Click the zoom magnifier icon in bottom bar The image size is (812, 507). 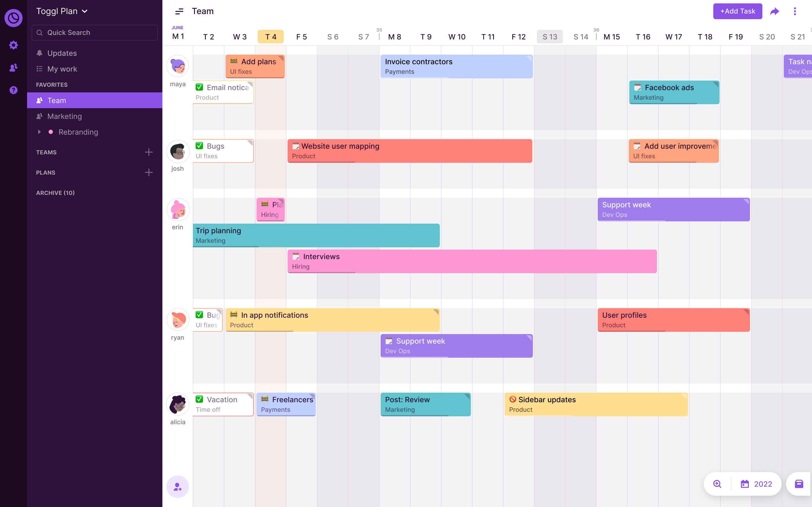717,484
